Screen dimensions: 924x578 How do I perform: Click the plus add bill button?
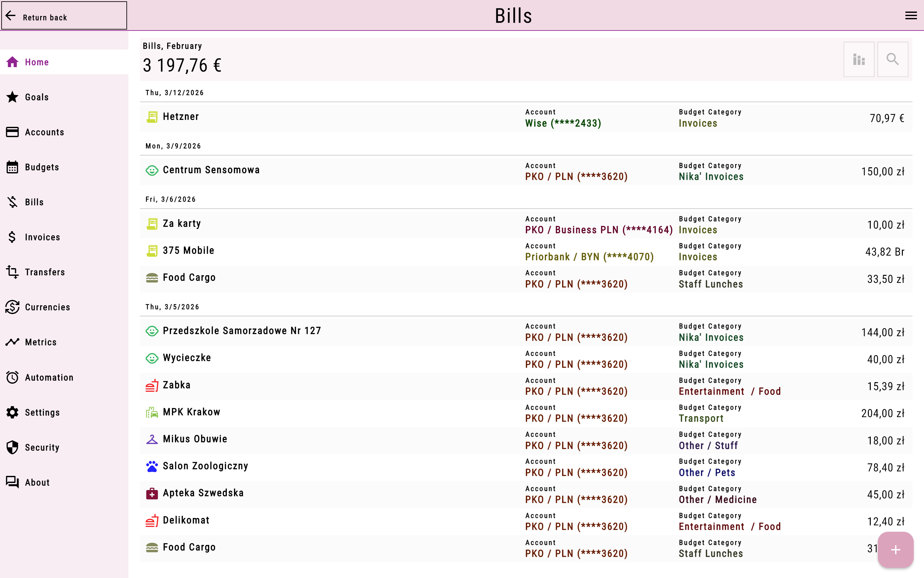tap(895, 550)
